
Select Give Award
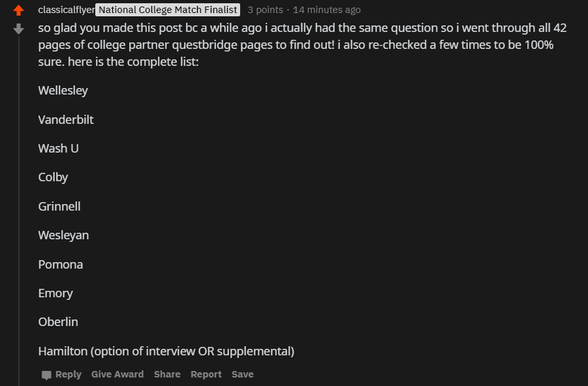click(x=117, y=374)
